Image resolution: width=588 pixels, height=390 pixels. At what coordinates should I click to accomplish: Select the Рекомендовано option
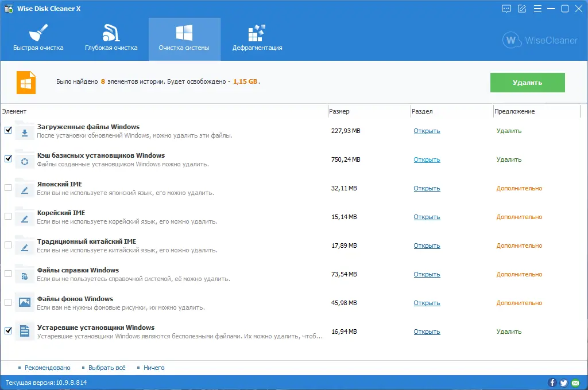click(x=47, y=368)
